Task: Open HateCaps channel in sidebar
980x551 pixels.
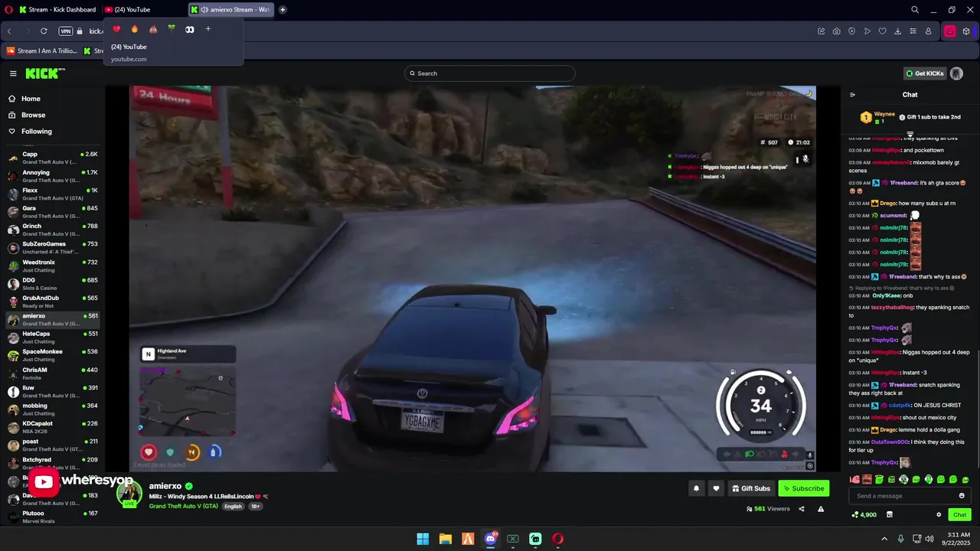Action: 53,337
